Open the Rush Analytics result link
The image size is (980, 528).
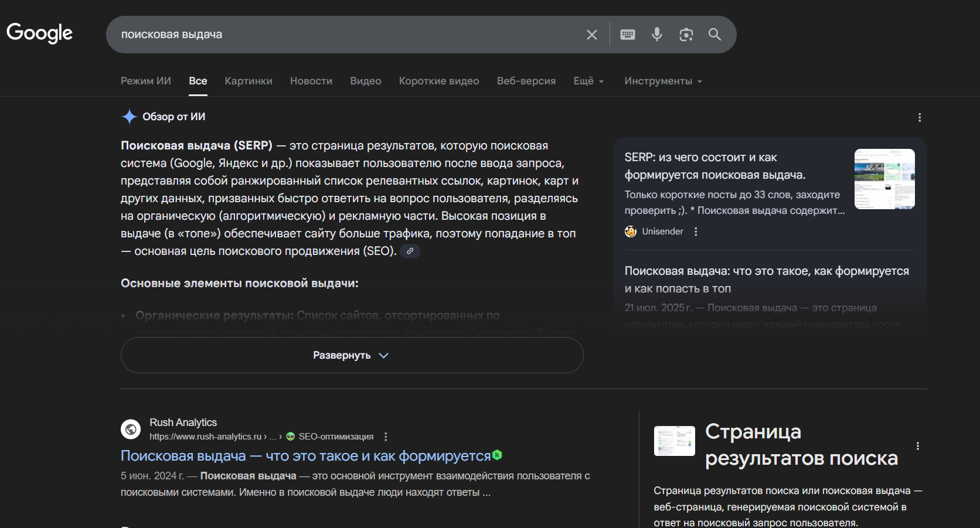pyautogui.click(x=305, y=455)
